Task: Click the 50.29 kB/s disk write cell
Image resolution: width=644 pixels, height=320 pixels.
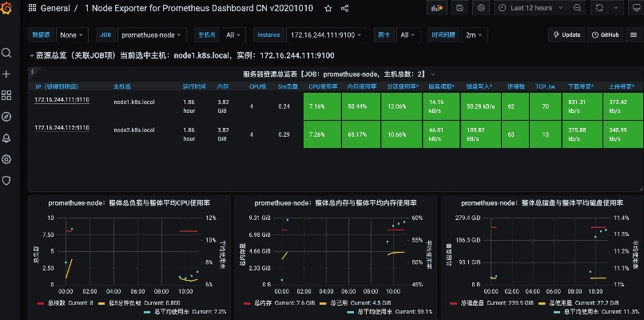Action: (x=480, y=106)
